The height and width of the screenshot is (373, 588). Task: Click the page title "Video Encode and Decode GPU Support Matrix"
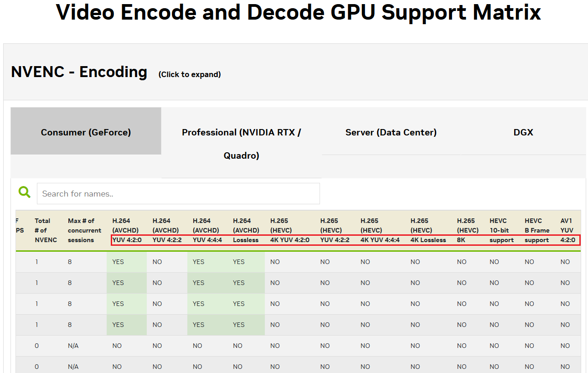click(x=299, y=12)
